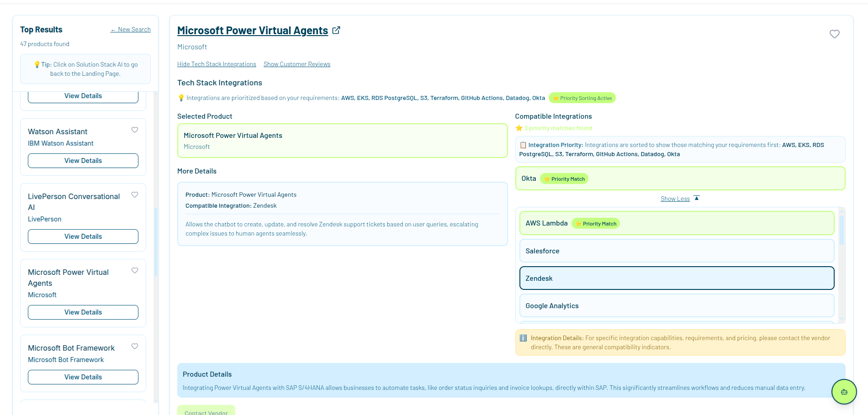Open external link icon beside Microsoft Power Virtual Agents
Viewport: 868px width, 415px height.
click(x=336, y=30)
